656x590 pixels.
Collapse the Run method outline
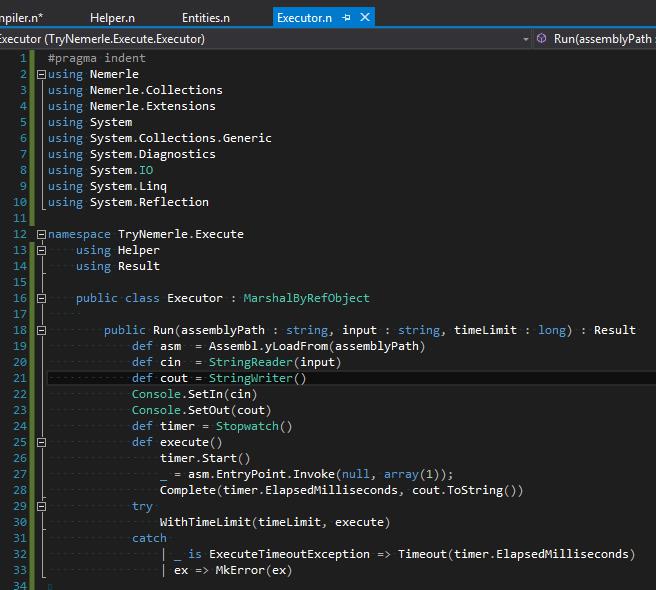[x=41, y=330]
